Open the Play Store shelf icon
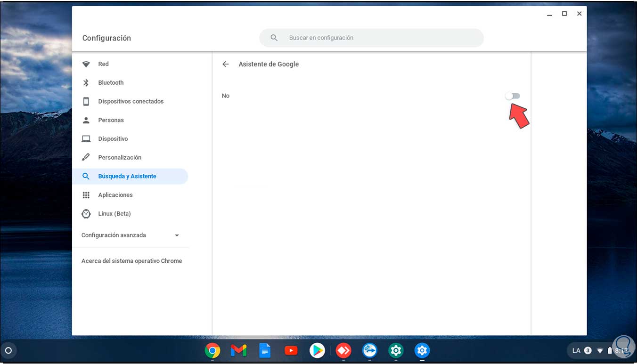This screenshot has width=637, height=364. point(317,351)
